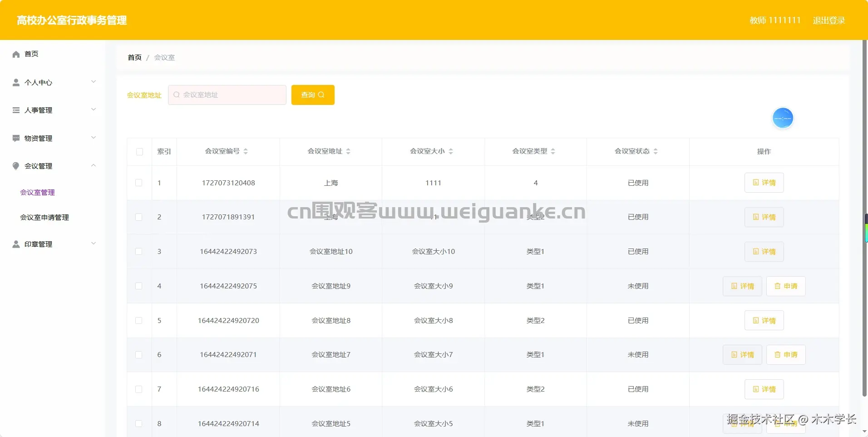Open 详情 for room 16442422492071
This screenshot has height=437, width=868.
point(742,355)
